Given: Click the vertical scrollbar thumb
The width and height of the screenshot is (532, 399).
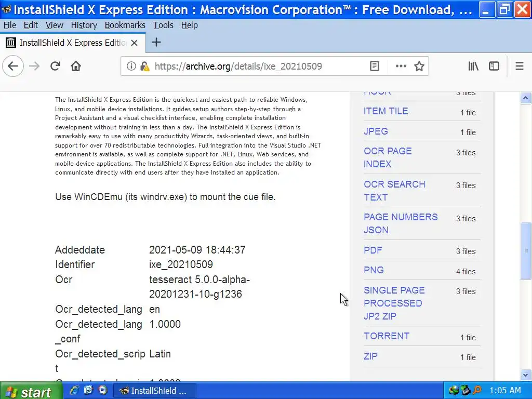Looking at the screenshot, I should click(x=526, y=251).
